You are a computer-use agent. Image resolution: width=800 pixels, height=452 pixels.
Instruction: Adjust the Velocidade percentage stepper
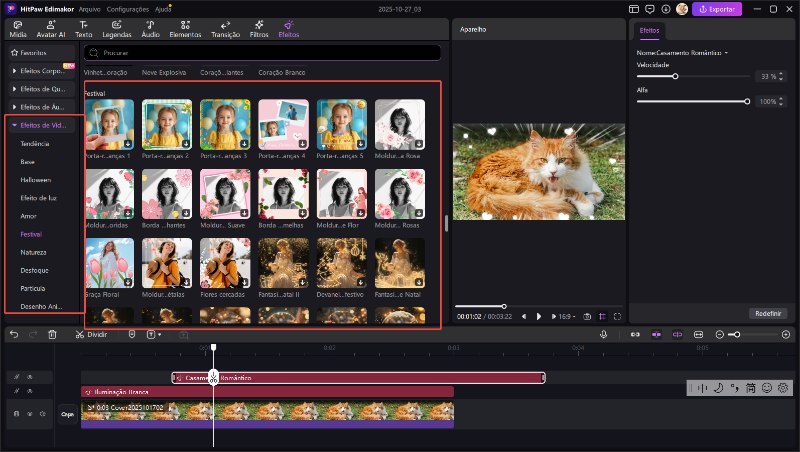pos(781,76)
